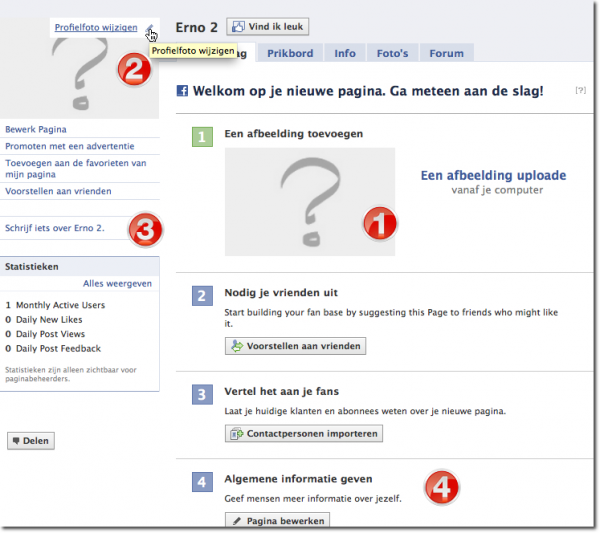Click the Daily Post Feedback statistic

(53, 349)
